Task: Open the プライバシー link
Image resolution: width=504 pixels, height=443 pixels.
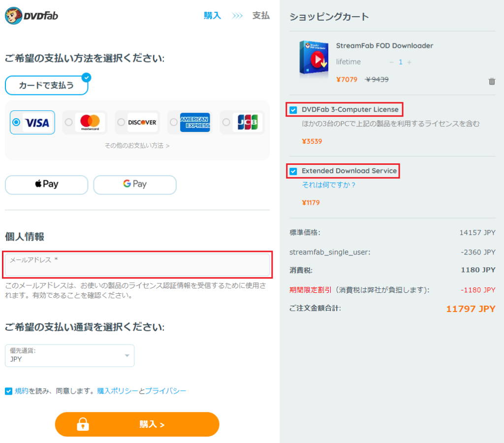Action: coord(165,391)
